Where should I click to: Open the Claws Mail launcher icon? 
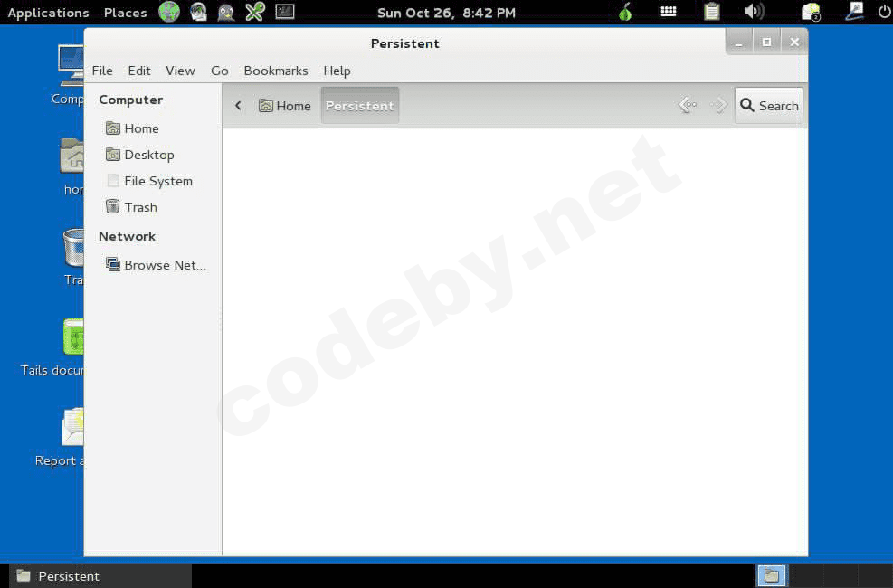(198, 12)
